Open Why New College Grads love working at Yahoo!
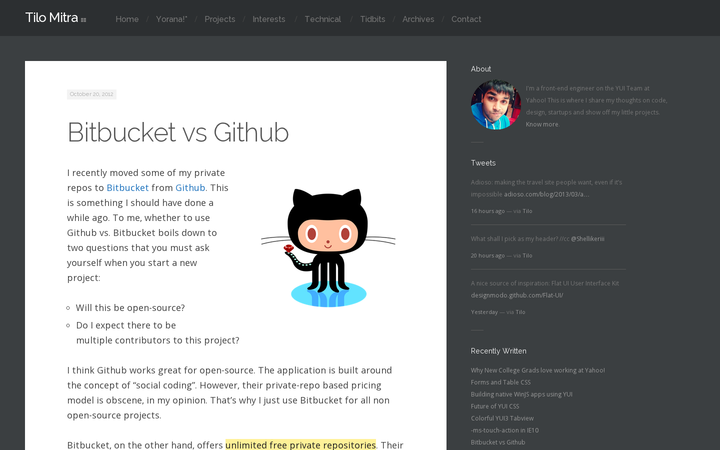Screen dimensions: 720x450 coord(538,370)
